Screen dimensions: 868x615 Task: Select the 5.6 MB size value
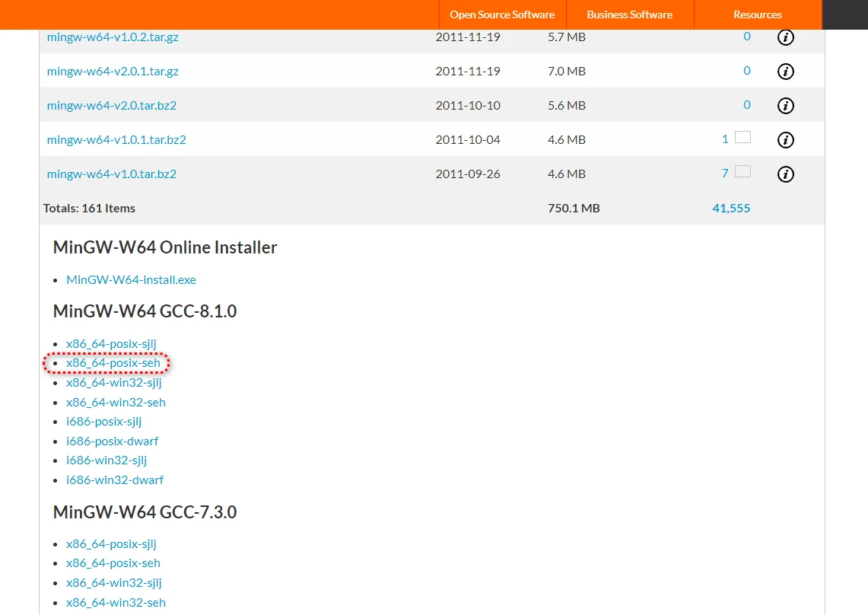coord(566,105)
